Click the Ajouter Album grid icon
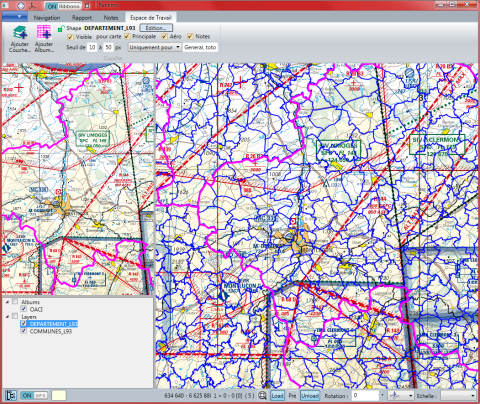480x404 pixels. pos(44,33)
